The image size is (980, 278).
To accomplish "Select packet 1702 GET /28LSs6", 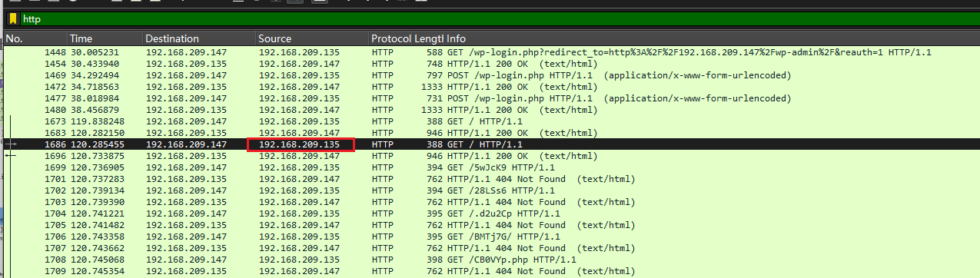I will click(x=492, y=190).
